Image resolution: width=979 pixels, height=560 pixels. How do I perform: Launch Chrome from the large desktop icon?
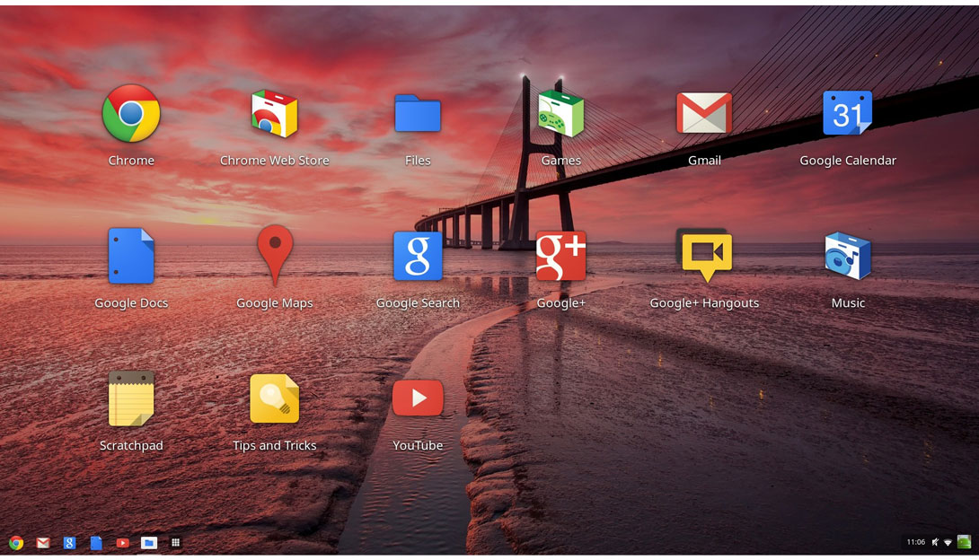pyautogui.click(x=131, y=113)
